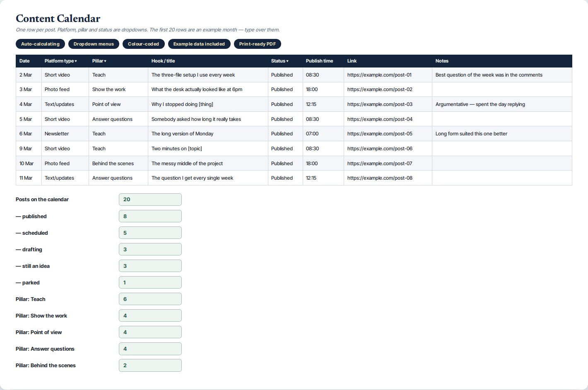Select the 'Point of view' pillar cell

coord(118,104)
